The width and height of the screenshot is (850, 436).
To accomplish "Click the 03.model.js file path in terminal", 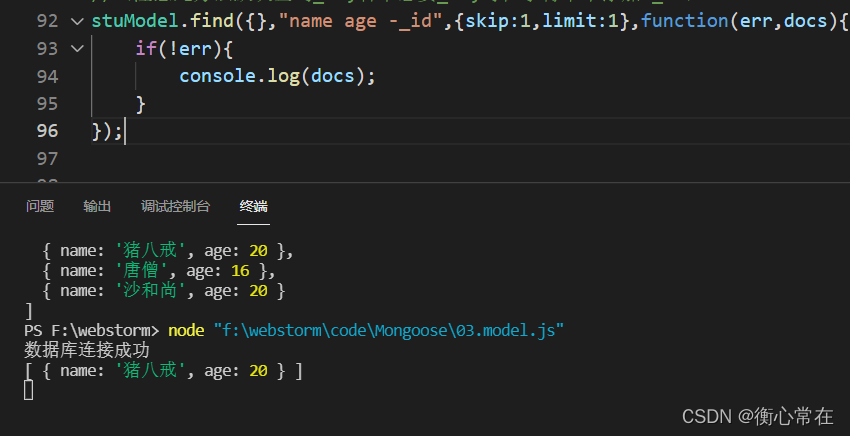I will click(389, 330).
